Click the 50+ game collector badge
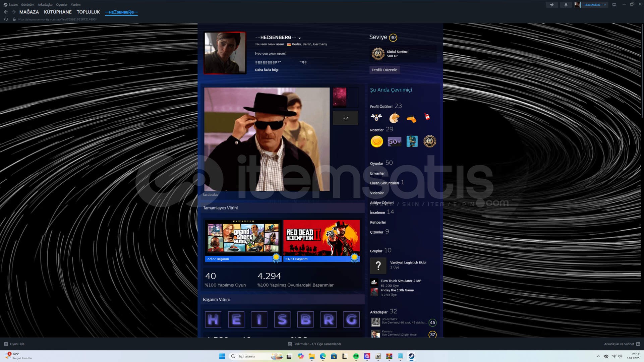Screen dimensions: 644x362 point(394,141)
